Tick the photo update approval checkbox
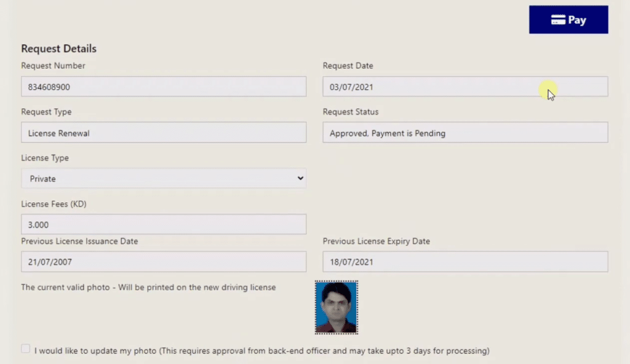 [25, 347]
